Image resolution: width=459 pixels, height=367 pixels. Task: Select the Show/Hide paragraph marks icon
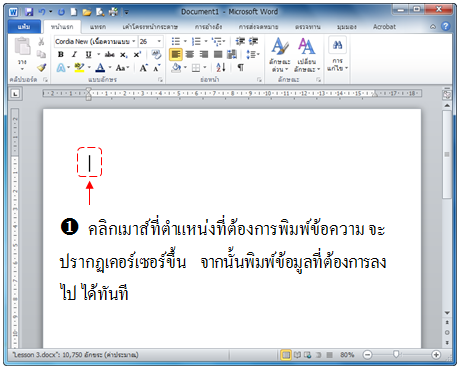pyautogui.click(x=240, y=68)
